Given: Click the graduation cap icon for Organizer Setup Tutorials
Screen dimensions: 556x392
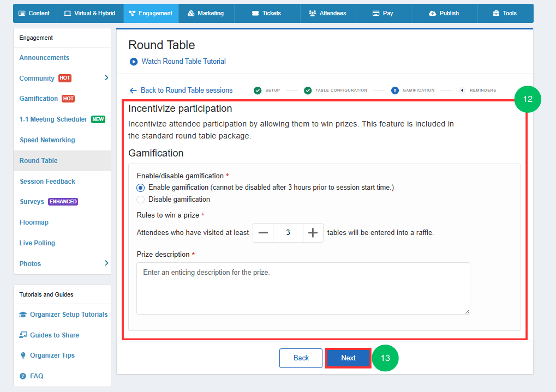Looking at the screenshot, I should tap(23, 315).
